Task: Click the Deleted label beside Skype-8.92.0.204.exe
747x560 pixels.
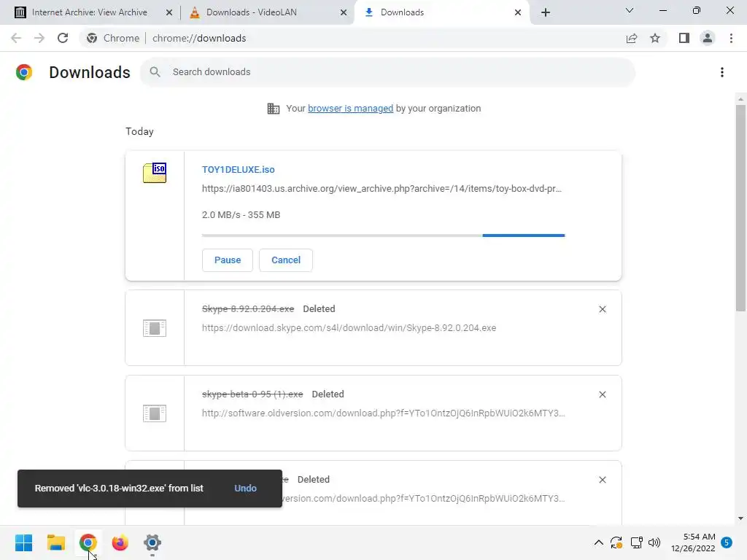Action: (319, 308)
